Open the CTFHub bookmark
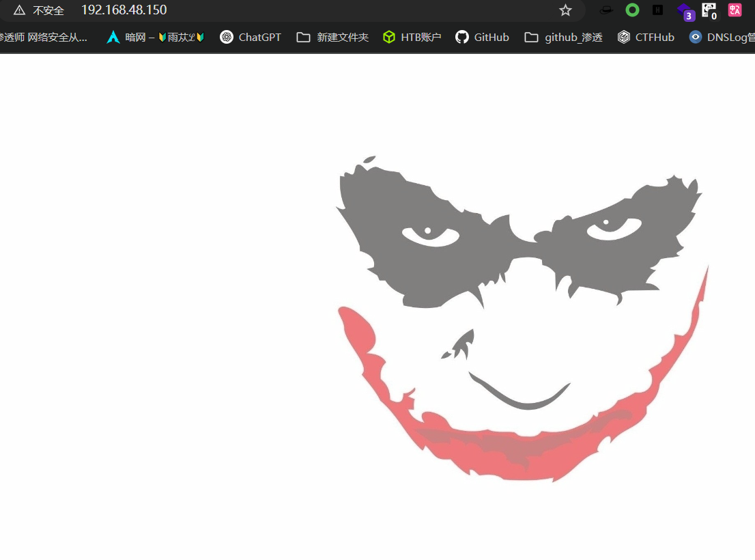The height and width of the screenshot is (560, 755). [646, 37]
